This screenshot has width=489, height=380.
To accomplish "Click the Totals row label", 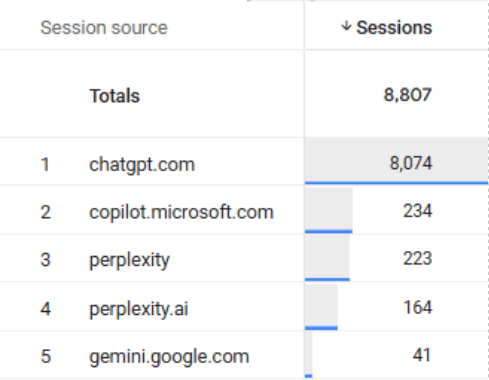I will (114, 96).
